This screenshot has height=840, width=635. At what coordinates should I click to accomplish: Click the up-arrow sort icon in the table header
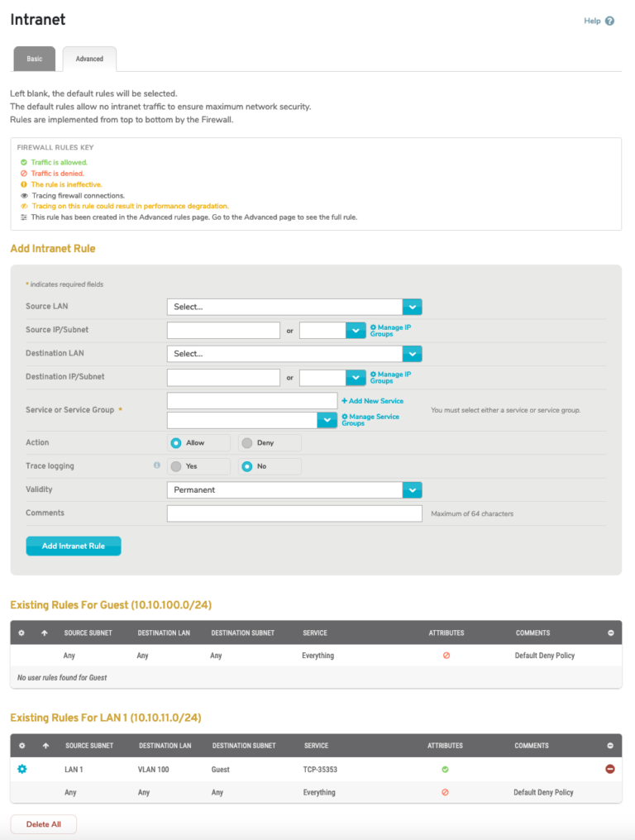pos(45,745)
